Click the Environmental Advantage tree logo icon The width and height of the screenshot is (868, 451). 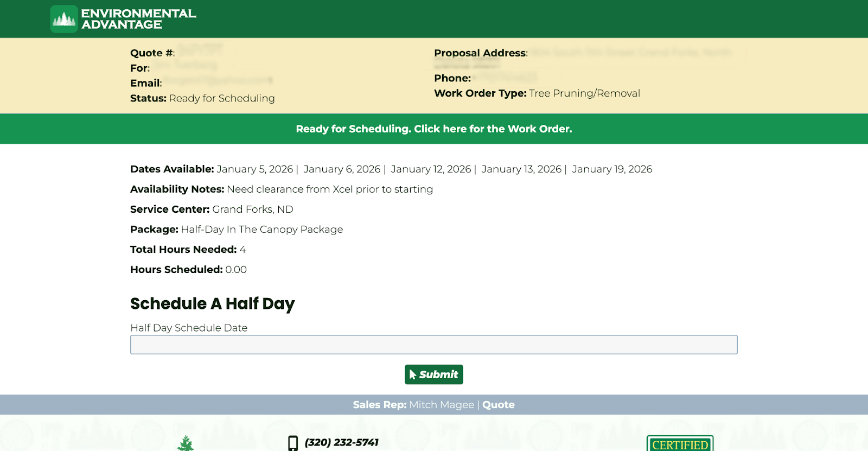64,19
